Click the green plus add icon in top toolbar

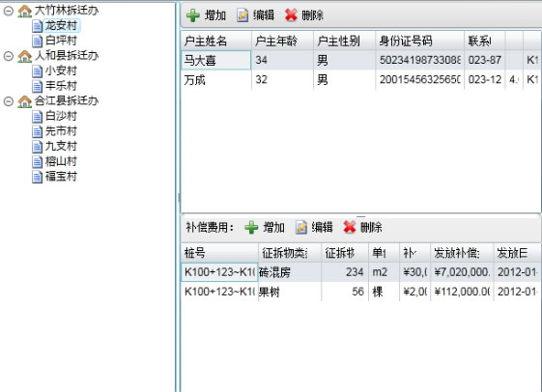coord(193,15)
